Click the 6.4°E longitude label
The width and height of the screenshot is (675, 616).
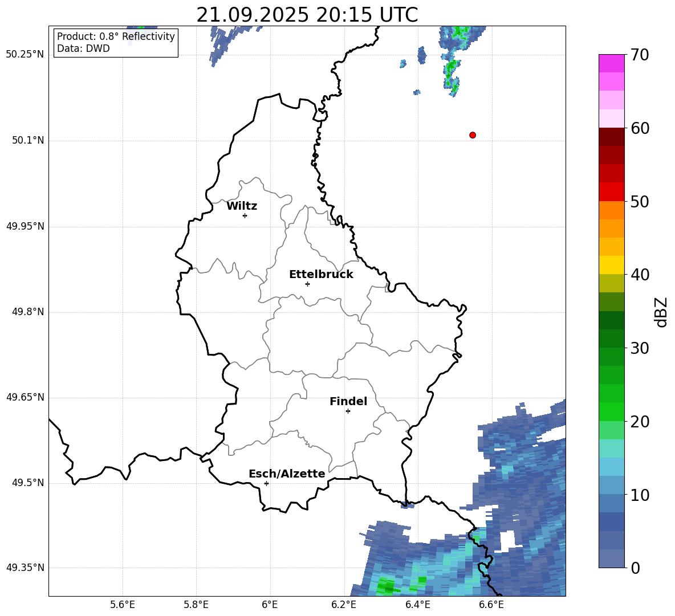[x=417, y=605]
